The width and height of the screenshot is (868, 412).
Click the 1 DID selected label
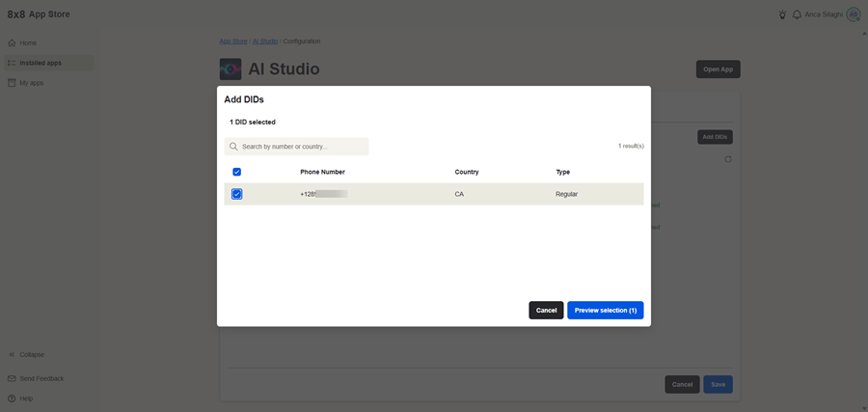[x=253, y=122]
